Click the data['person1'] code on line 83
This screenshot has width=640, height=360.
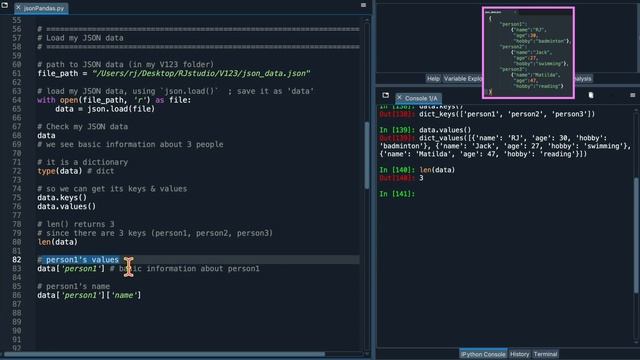pos(71,269)
